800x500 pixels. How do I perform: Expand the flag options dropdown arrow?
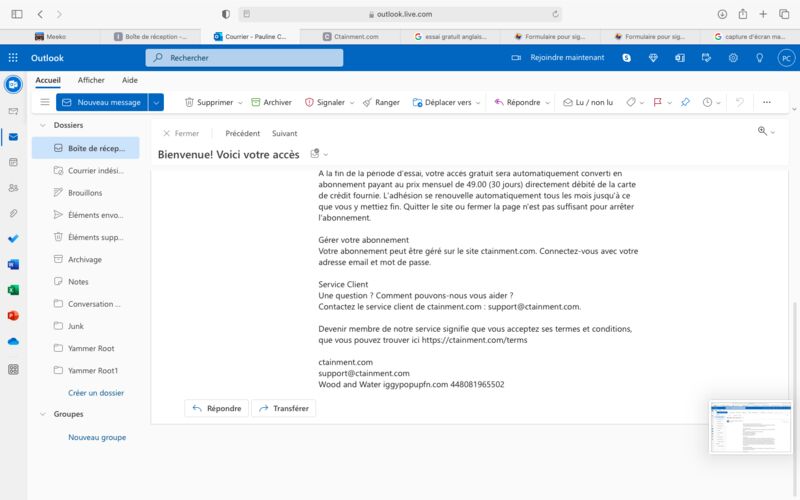coord(669,103)
